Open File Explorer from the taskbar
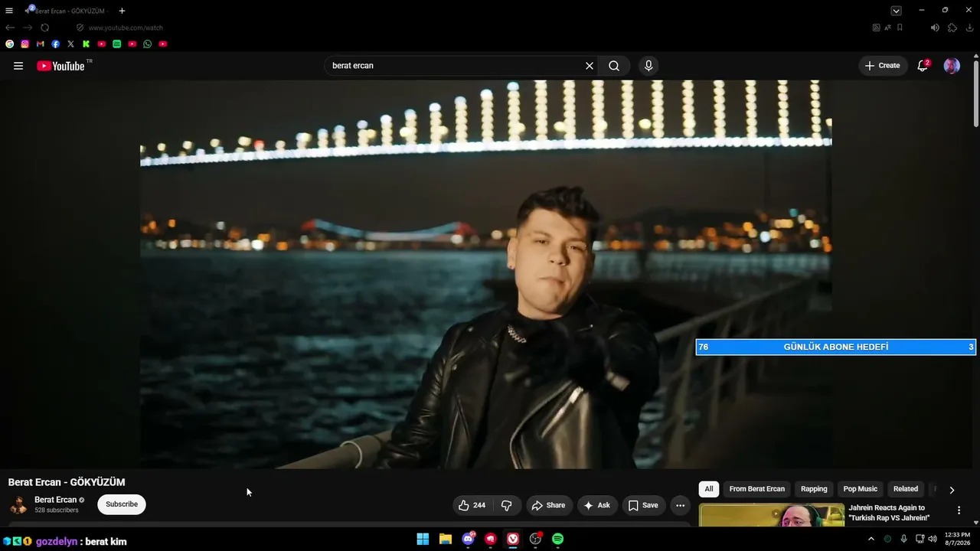The height and width of the screenshot is (551, 980). 446,539
